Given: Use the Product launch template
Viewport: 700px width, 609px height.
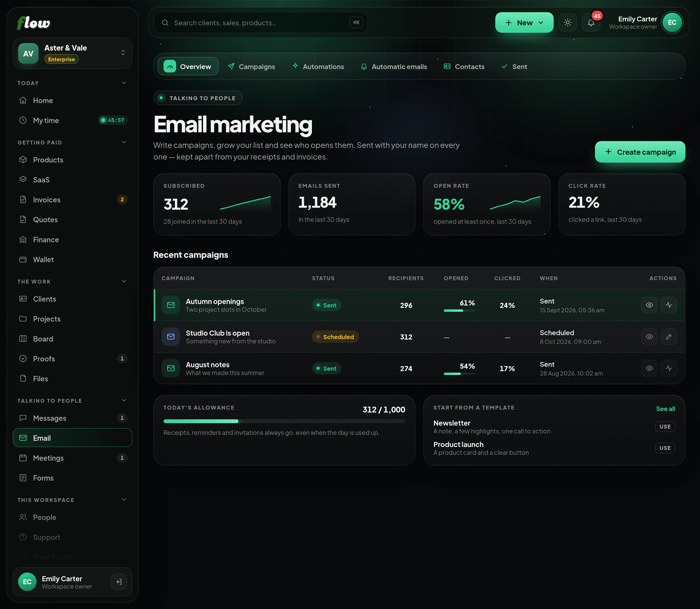Looking at the screenshot, I should pos(665,448).
